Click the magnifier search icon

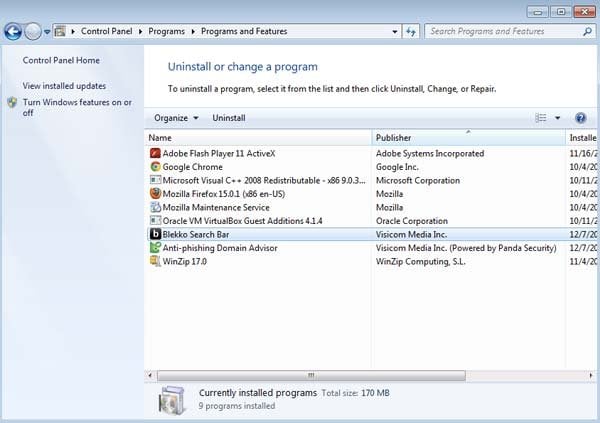click(587, 31)
